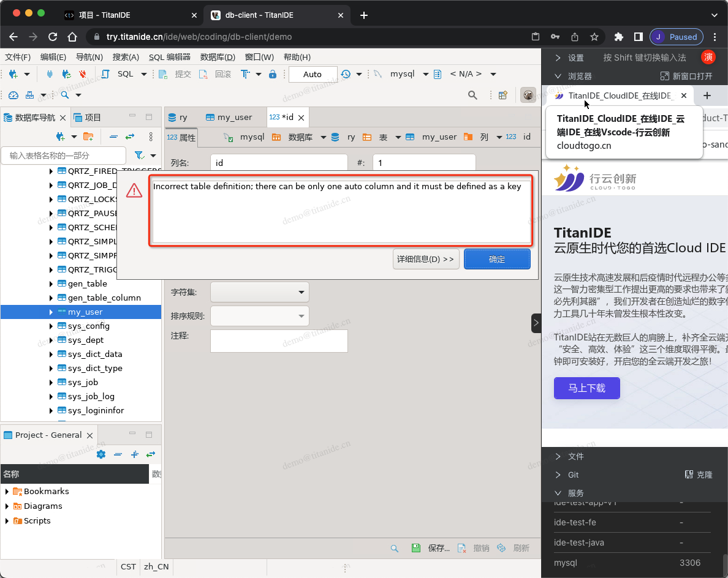The width and height of the screenshot is (728, 578).
Task: Click the dashboard gauge icon in the toolbar
Action: coord(13,95)
